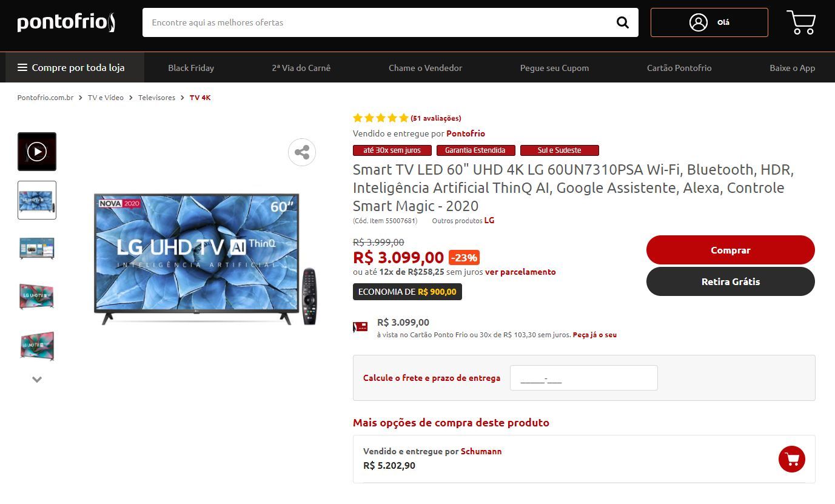Click the Retira Grátis button

tap(731, 281)
